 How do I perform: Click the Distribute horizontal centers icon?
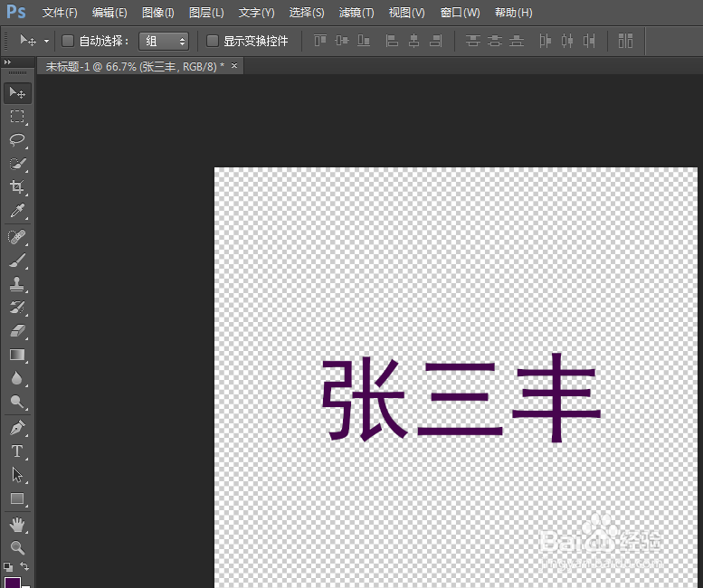(x=567, y=41)
